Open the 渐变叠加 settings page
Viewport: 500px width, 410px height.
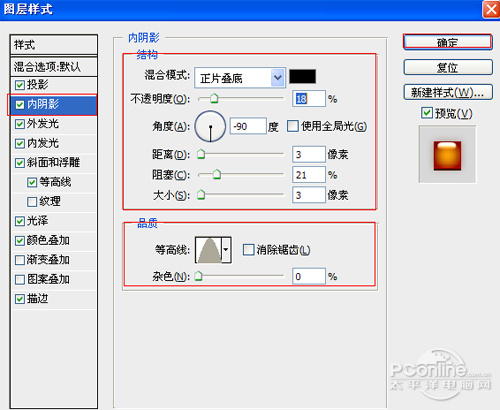click(x=48, y=260)
